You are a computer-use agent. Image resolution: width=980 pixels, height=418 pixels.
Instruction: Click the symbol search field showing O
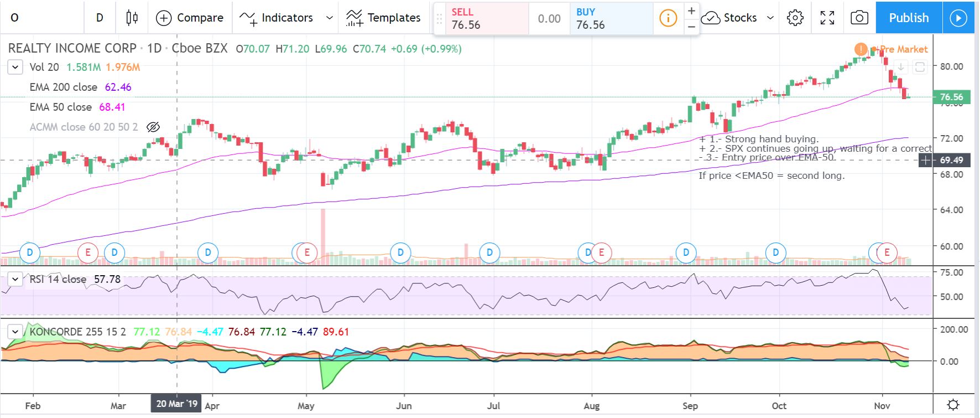41,18
